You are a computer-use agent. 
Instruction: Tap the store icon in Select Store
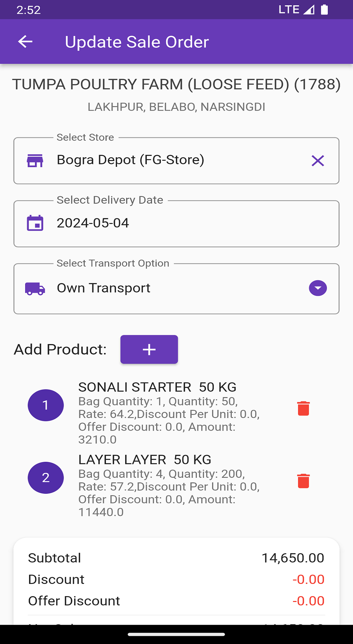pos(35,161)
